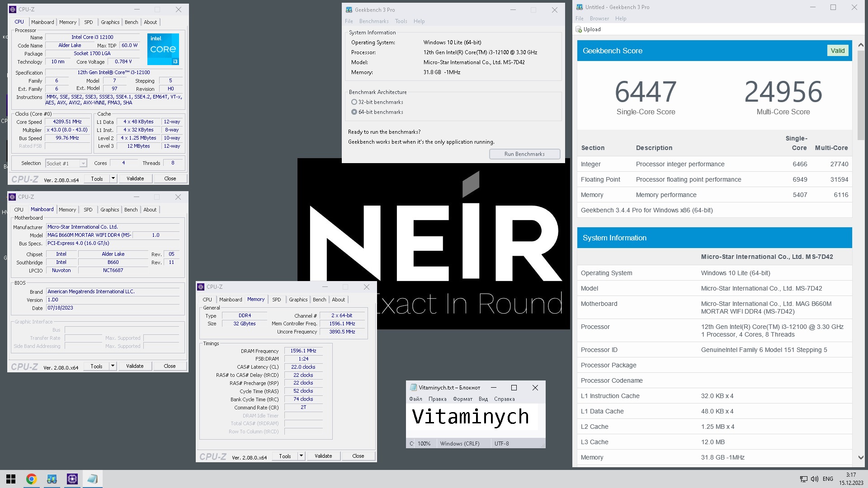868x488 pixels.
Task: Click the Single-Core Score value 6447
Action: (x=646, y=92)
